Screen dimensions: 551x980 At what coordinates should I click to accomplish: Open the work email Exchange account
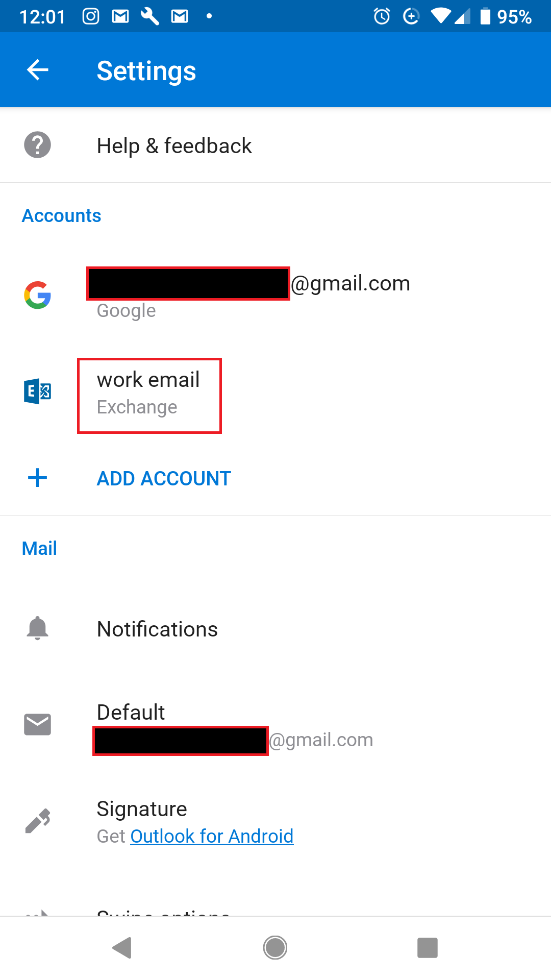[x=275, y=392]
